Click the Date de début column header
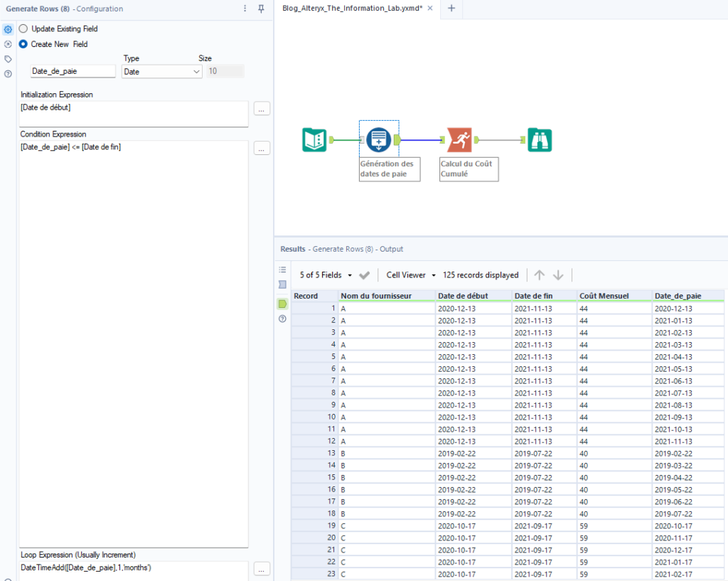 (473, 296)
